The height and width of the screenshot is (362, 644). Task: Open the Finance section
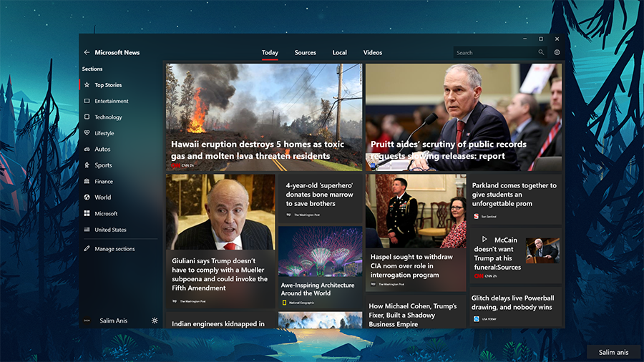[104, 181]
